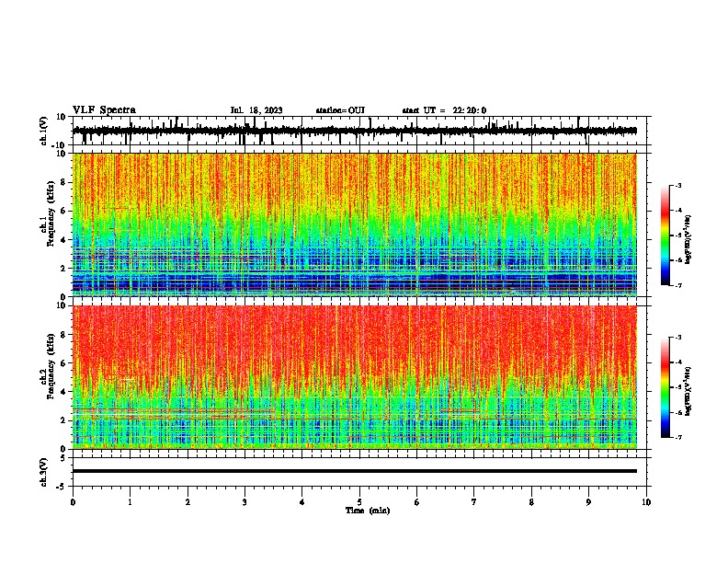This screenshot has height=563, width=728.
Task: Click the "4" kHz tick on ch.2 frequency axis
Action: 63,392
